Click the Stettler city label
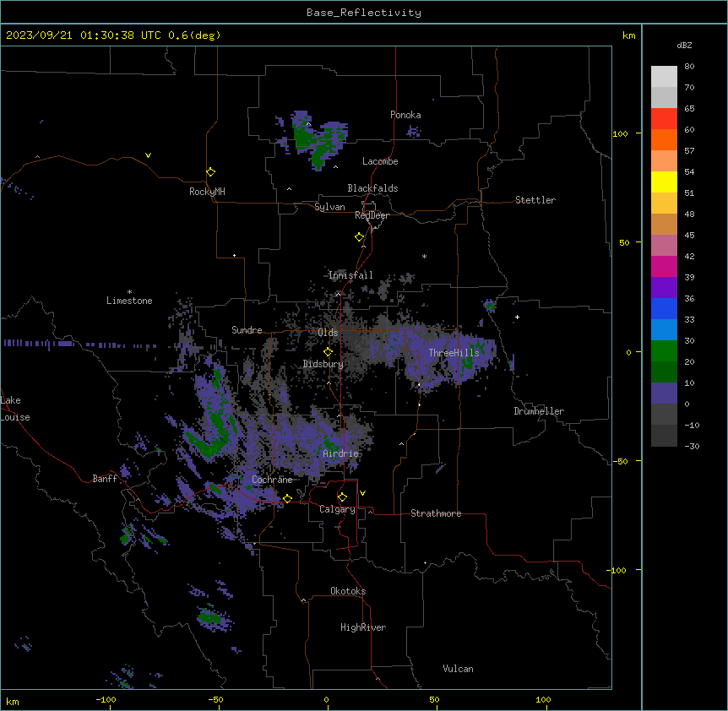Screen dimensions: 728x711 point(535,200)
